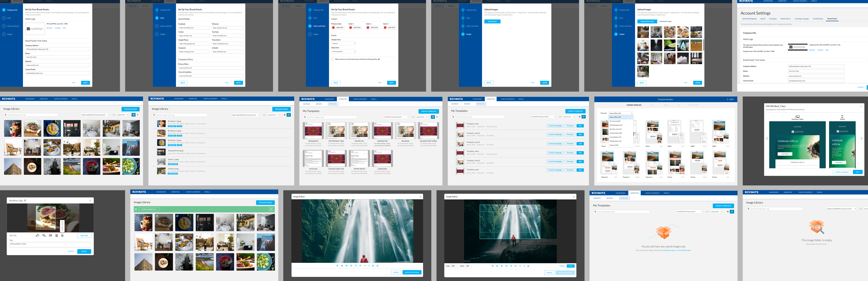Uncheck the selected fig toast image checkbox

(x=157, y=216)
